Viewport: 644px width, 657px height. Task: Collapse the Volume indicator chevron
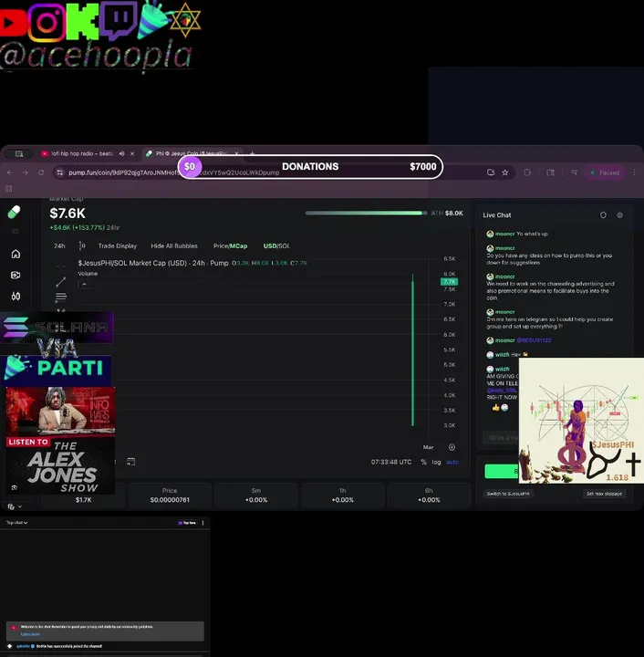[84, 284]
